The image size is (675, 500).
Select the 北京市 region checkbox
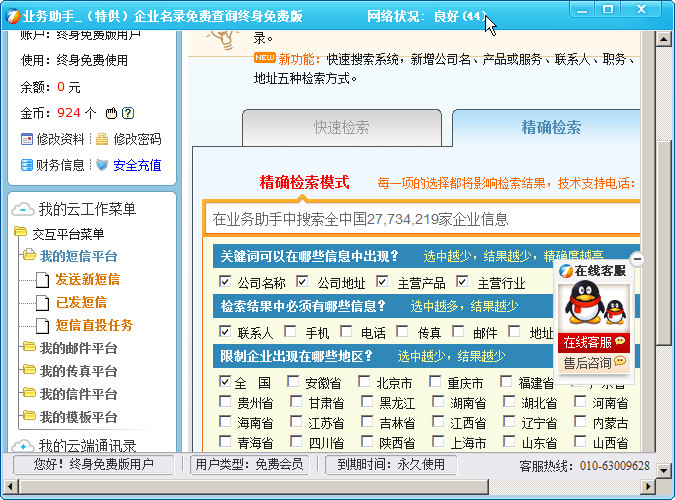[x=364, y=381]
